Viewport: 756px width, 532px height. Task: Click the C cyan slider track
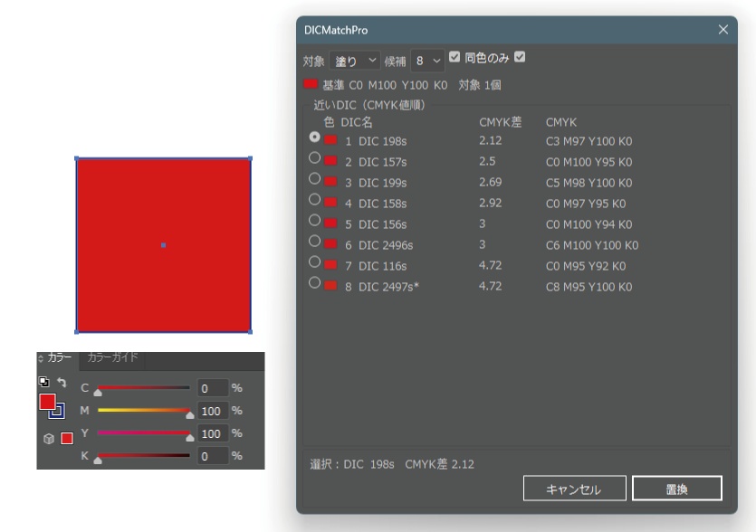(x=144, y=387)
